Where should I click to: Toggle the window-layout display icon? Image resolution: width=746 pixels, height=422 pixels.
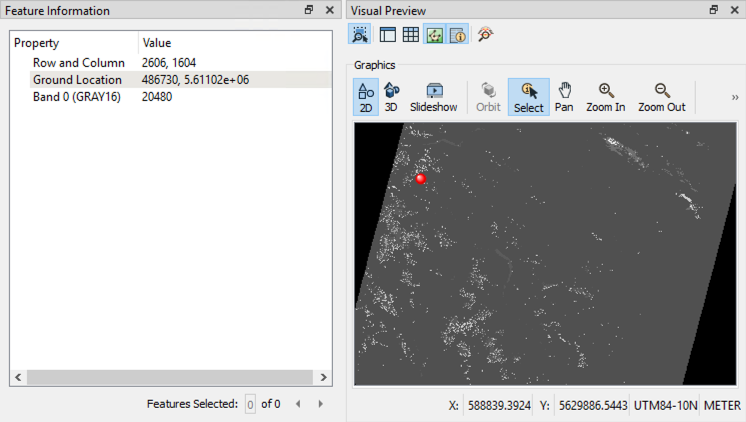point(388,34)
